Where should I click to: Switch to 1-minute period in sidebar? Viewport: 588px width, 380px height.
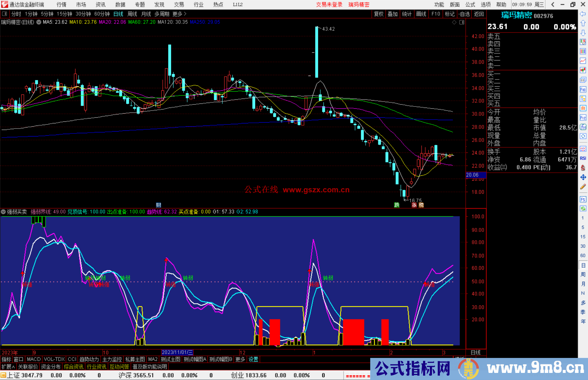pos(583,218)
